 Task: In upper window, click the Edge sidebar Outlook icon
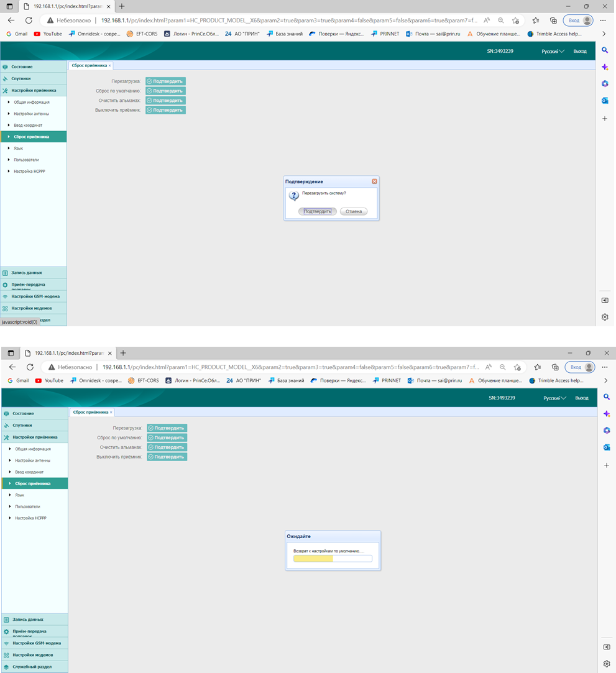click(x=605, y=101)
